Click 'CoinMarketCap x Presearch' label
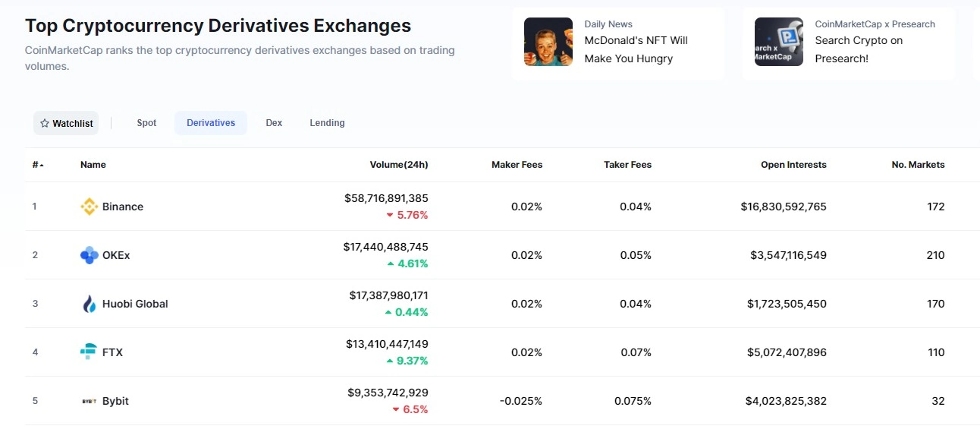980x426 pixels. [x=875, y=24]
